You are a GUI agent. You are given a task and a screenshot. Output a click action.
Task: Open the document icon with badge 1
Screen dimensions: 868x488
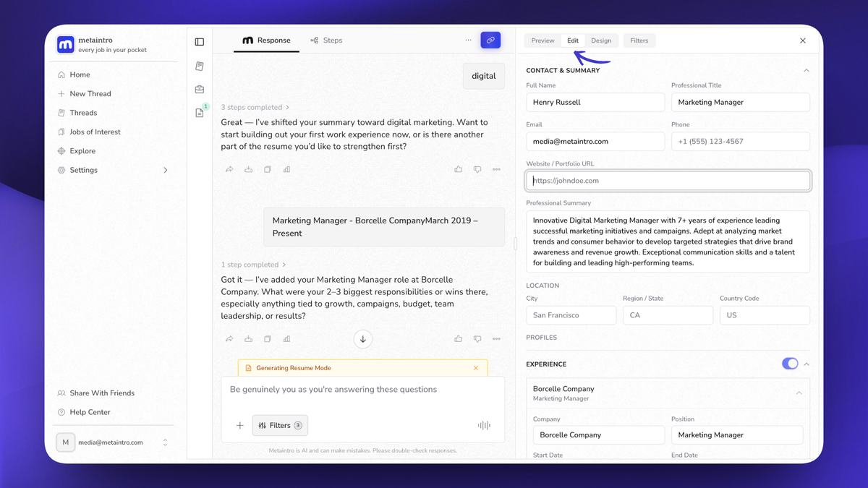point(200,113)
